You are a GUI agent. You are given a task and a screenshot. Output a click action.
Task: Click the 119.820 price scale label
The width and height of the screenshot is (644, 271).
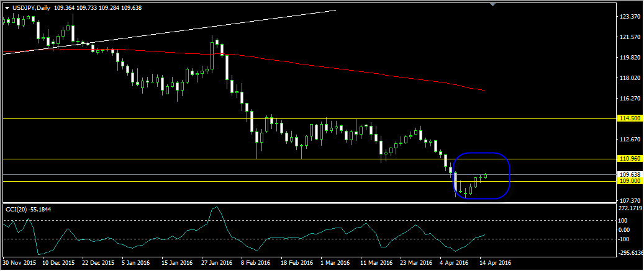tap(630, 58)
